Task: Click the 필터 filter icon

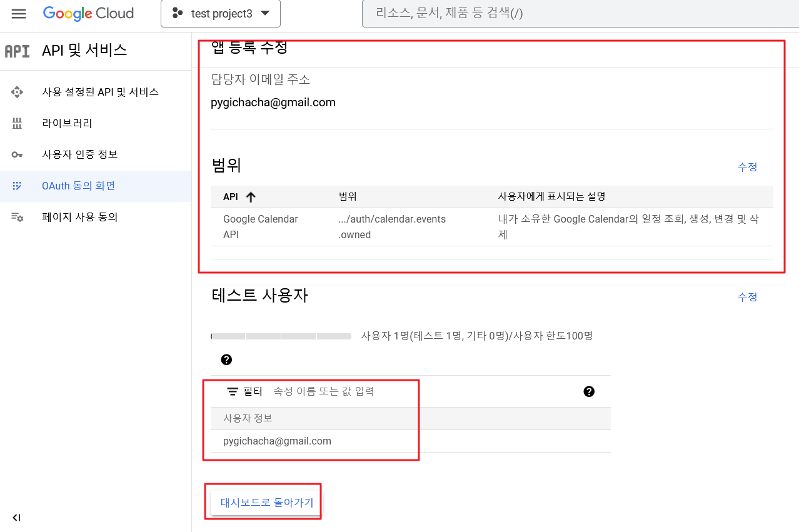Action: pyautogui.click(x=233, y=392)
